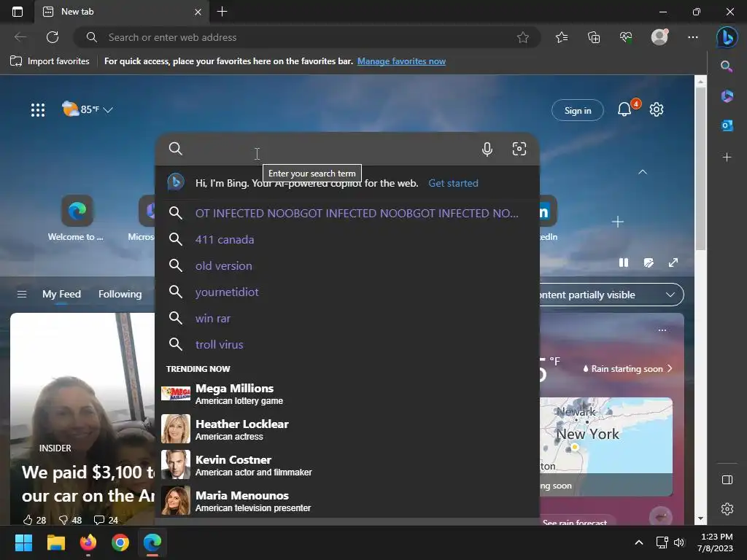Select 'troll virus' search suggestion
This screenshot has width=747, height=560.
(x=347, y=344)
